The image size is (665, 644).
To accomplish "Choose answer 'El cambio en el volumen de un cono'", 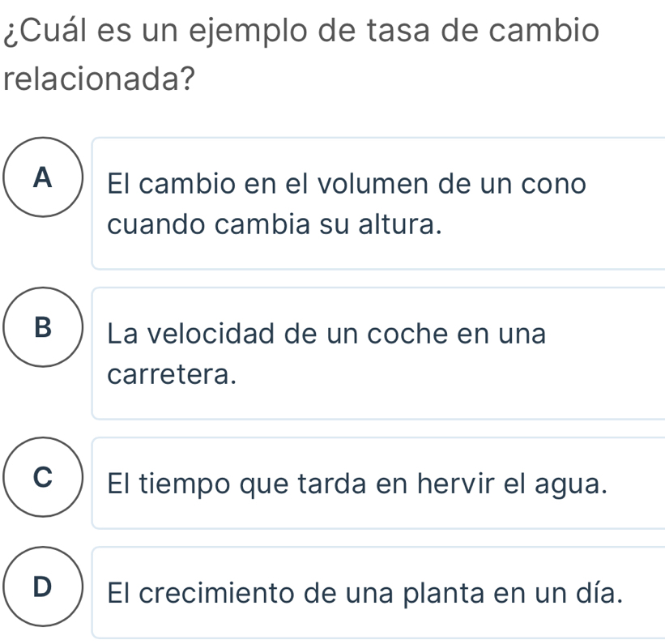I will point(378,203).
